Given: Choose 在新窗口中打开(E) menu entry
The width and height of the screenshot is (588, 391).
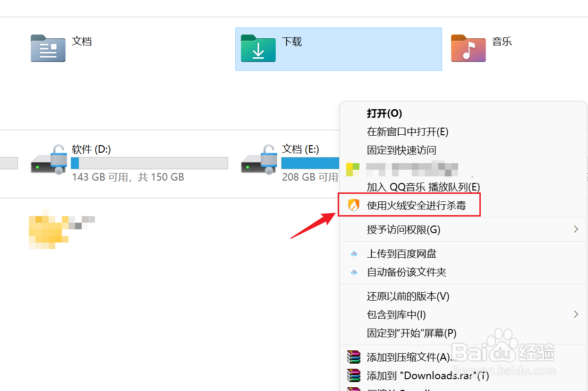Looking at the screenshot, I should (x=408, y=132).
